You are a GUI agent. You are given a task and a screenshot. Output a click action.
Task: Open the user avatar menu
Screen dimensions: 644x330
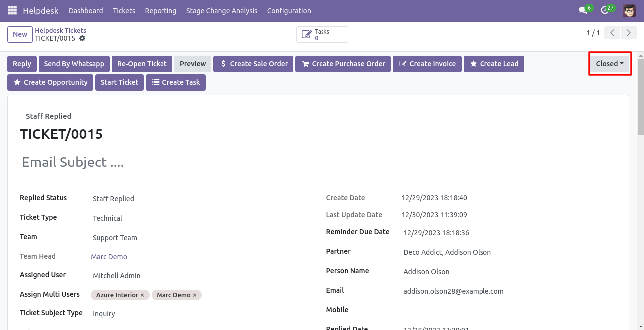629,10
